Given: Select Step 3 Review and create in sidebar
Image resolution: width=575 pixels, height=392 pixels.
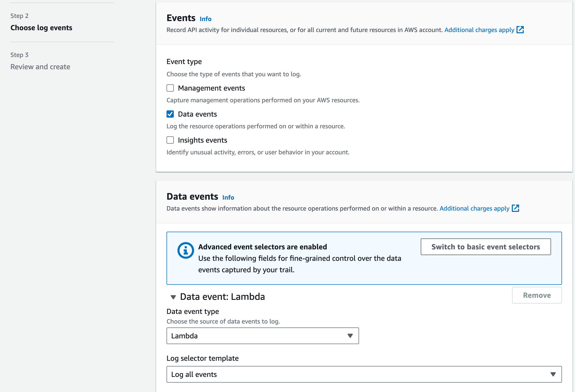Looking at the screenshot, I should pyautogui.click(x=40, y=67).
